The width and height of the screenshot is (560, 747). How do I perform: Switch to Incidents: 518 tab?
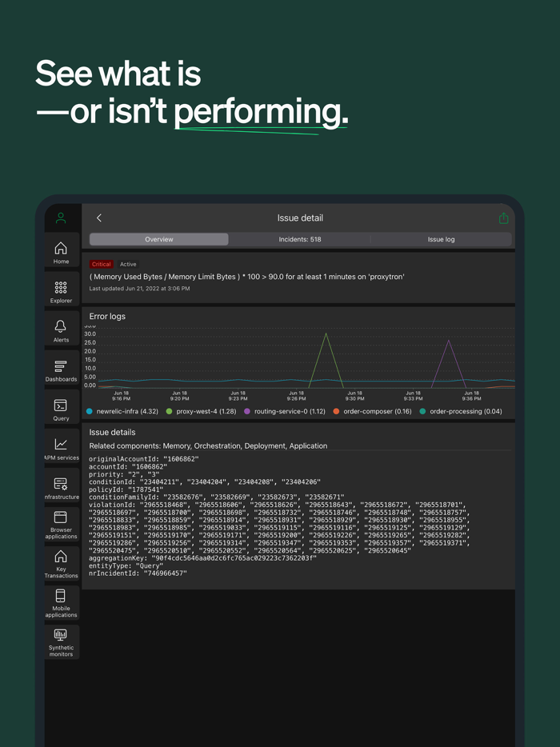tap(300, 239)
